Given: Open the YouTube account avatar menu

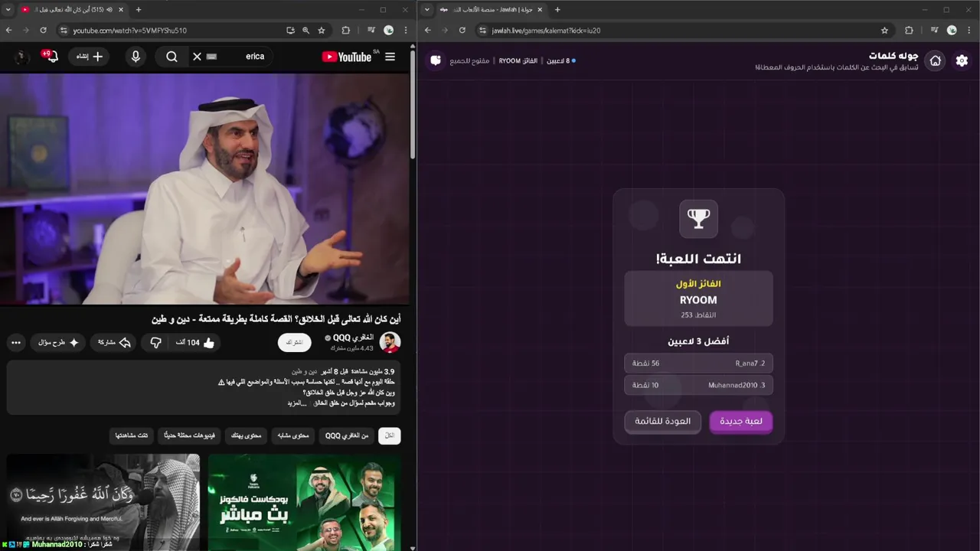Looking at the screenshot, I should 21,57.
